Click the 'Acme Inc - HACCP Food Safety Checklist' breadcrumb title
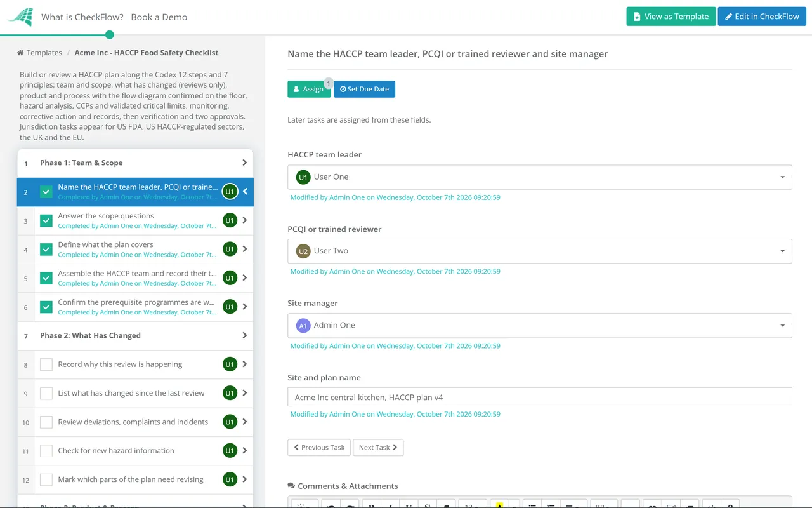Viewport: 812px width, 508px height. click(x=147, y=53)
